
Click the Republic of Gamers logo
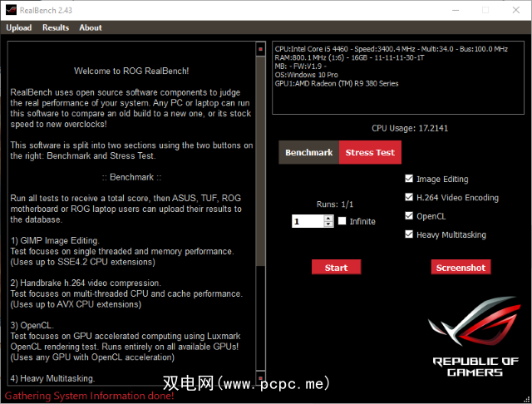click(475, 337)
